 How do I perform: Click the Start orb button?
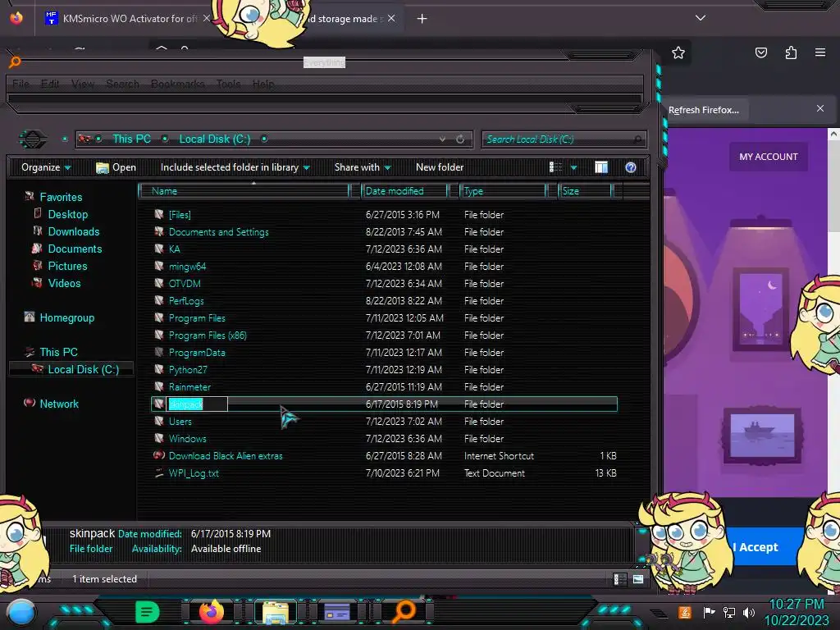[x=21, y=612]
